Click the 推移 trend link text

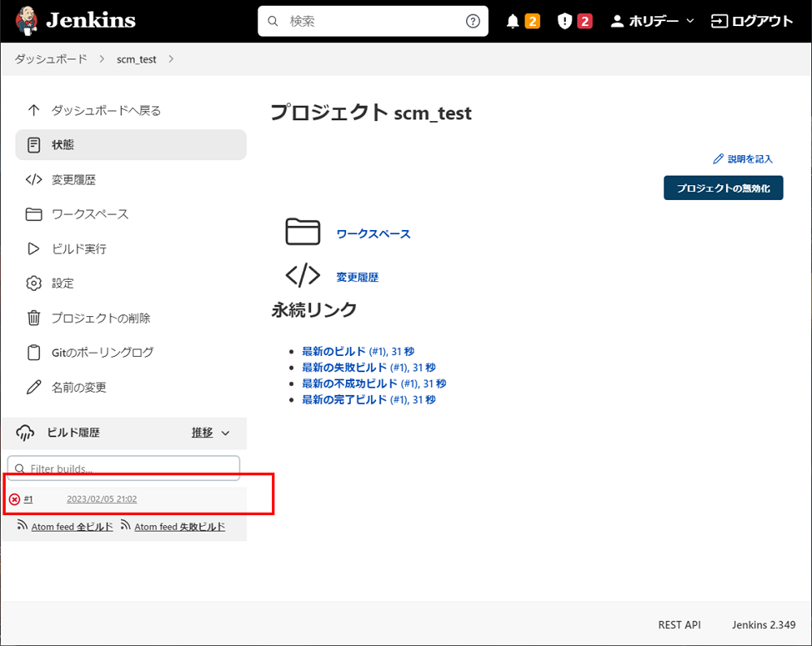(x=202, y=432)
